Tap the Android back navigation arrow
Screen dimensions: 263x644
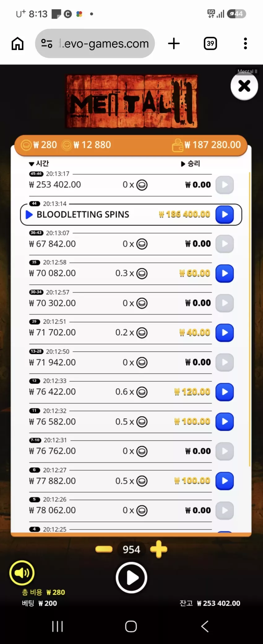pyautogui.click(x=205, y=626)
